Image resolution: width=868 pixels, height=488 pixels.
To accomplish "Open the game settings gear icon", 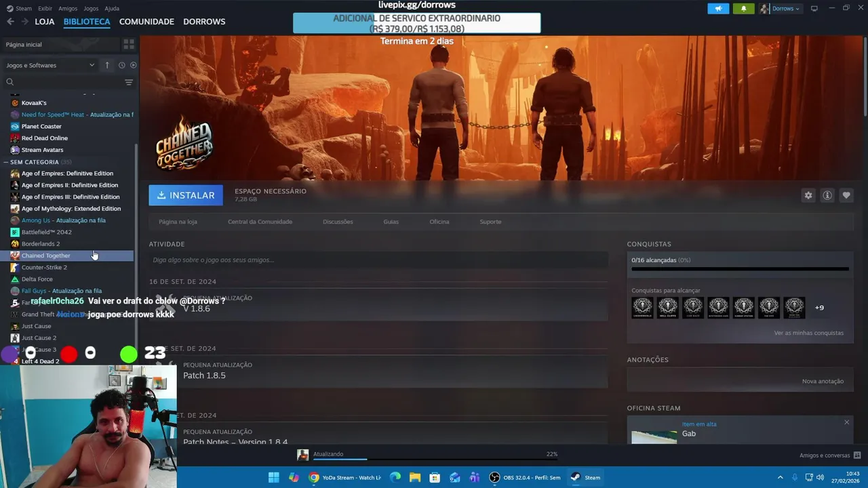I will (808, 195).
